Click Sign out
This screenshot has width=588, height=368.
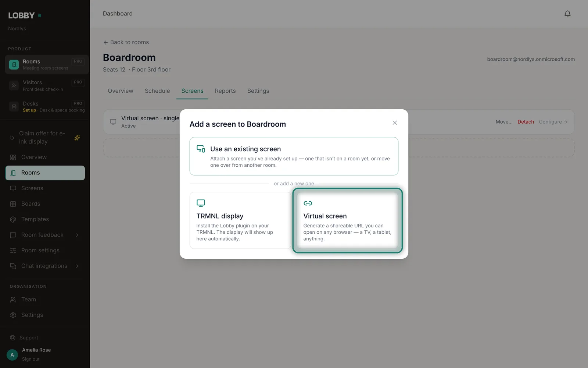point(31,359)
